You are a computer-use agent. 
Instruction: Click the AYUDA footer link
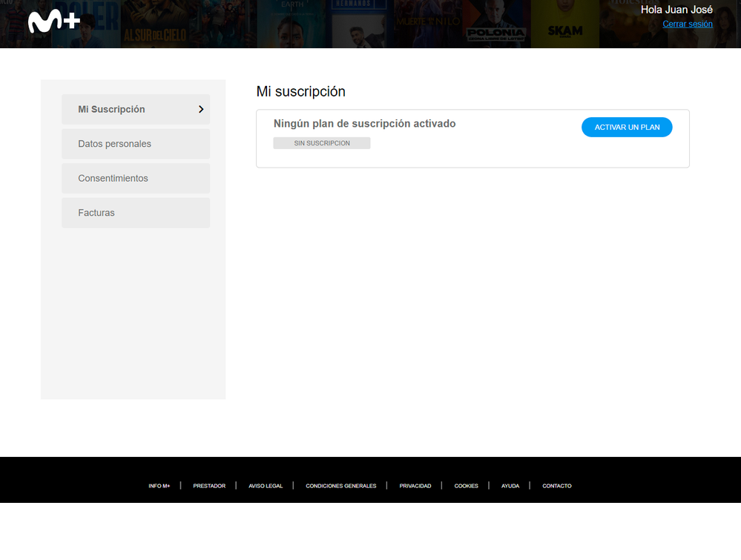tap(510, 486)
